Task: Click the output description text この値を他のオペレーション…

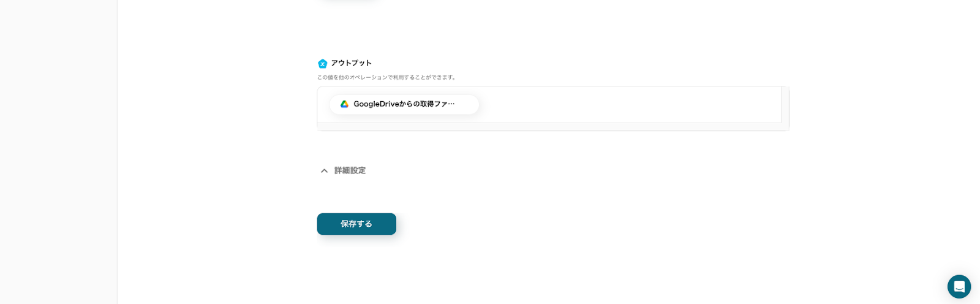Action: [x=386, y=78]
